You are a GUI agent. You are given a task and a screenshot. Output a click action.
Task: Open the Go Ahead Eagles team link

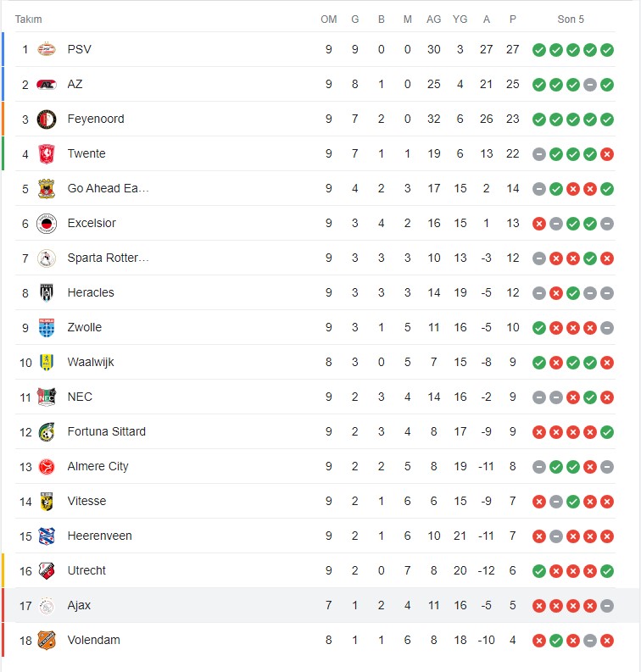pos(108,188)
